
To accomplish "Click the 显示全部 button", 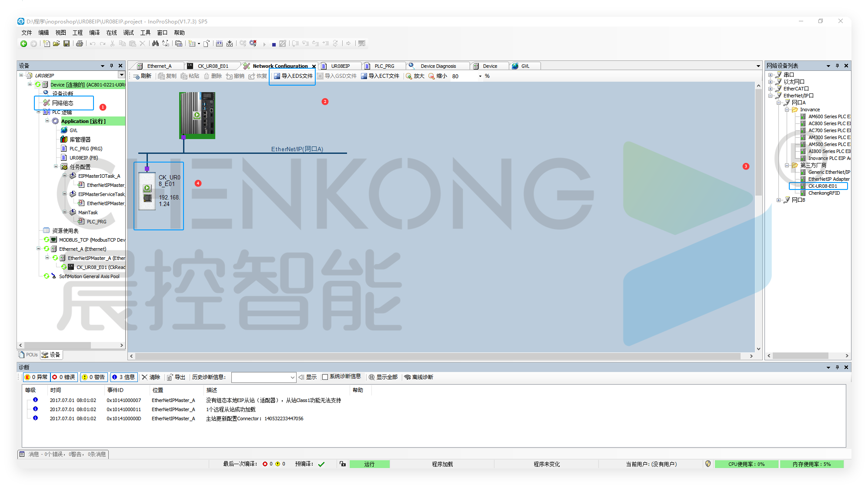I will pyautogui.click(x=383, y=377).
